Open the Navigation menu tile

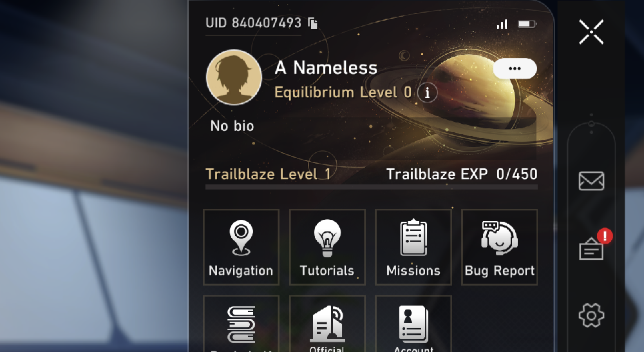click(x=241, y=247)
